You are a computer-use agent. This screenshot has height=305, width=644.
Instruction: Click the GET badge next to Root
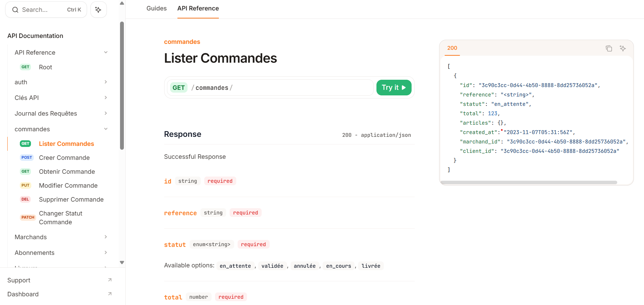coord(25,67)
